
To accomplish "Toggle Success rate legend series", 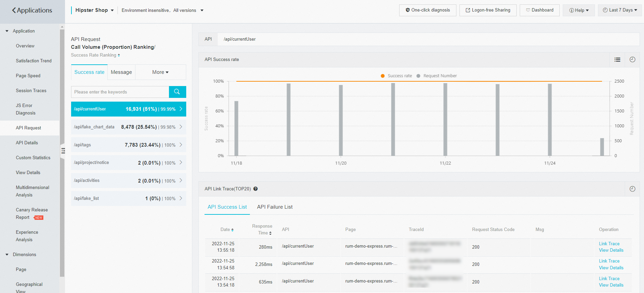I will [396, 76].
